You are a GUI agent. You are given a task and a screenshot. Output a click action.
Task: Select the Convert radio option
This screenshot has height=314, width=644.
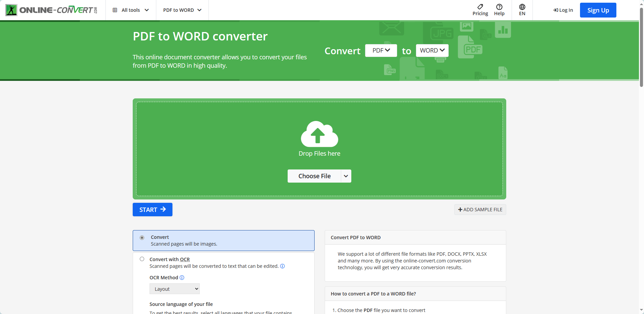[142, 238]
